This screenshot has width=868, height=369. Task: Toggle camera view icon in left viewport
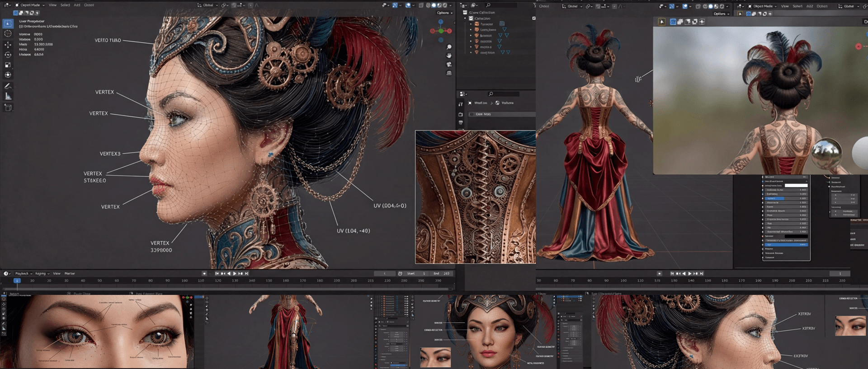(x=449, y=64)
